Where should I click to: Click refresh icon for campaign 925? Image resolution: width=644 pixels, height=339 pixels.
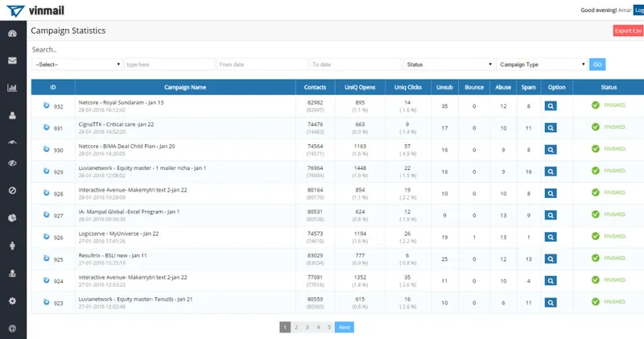[x=47, y=258]
